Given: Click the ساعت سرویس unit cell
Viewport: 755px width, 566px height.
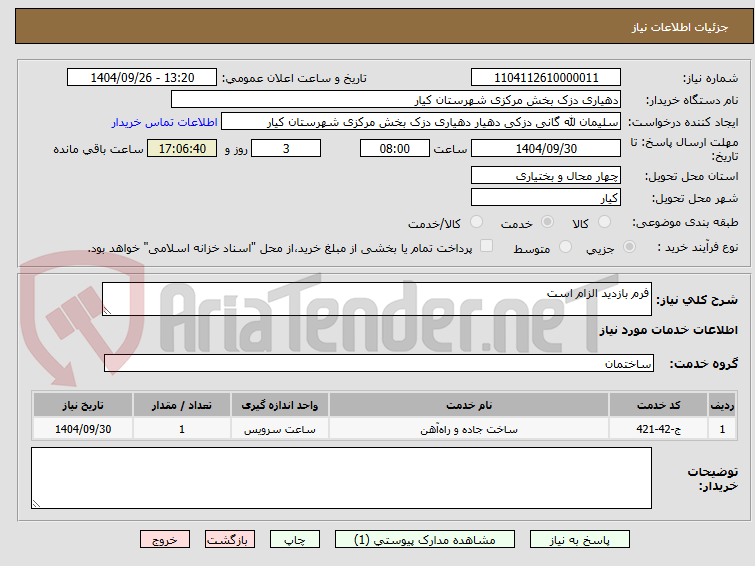Looking at the screenshot, I should tap(280, 429).
